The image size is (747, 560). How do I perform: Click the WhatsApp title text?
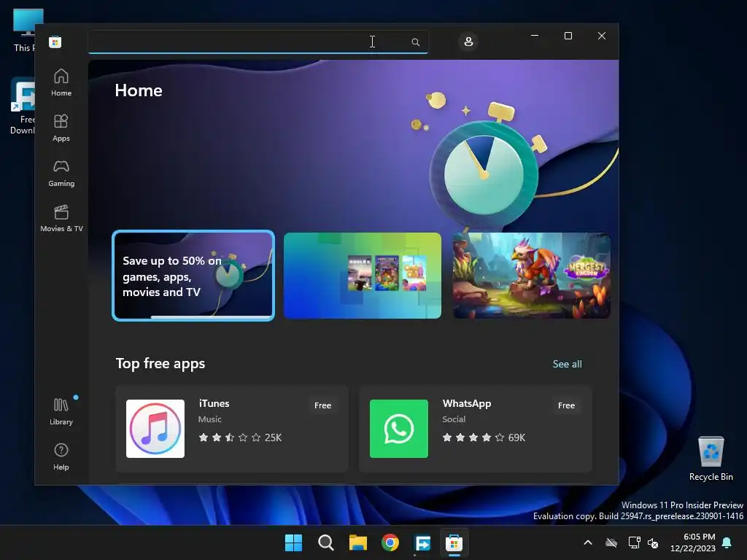click(x=467, y=403)
